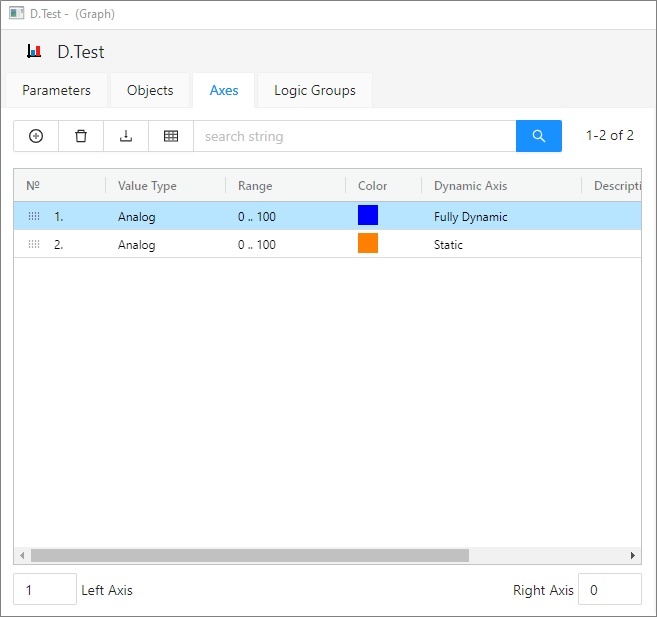The width and height of the screenshot is (657, 617).
Task: Click the Left Axis number field
Action: (x=45, y=590)
